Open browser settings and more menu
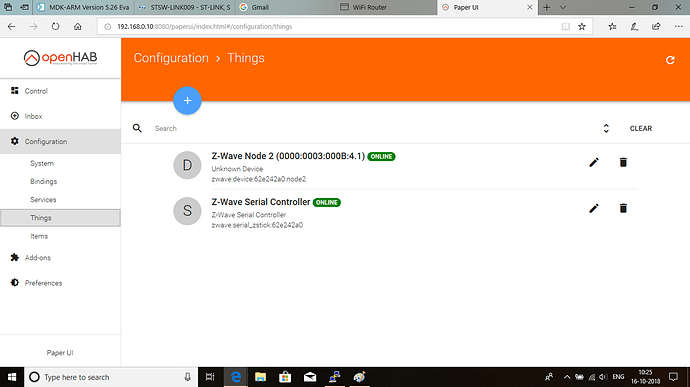 point(679,26)
